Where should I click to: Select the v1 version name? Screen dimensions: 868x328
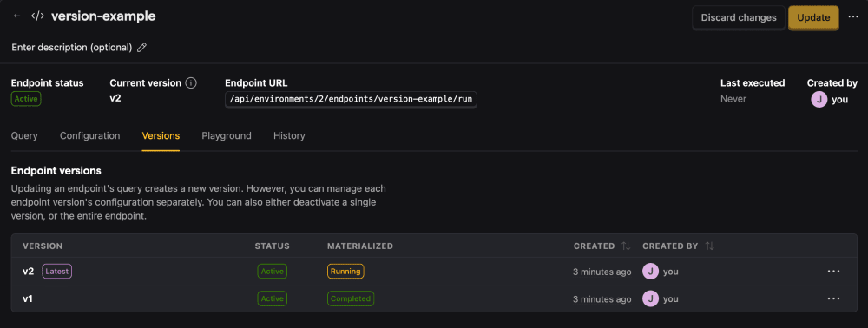coord(28,298)
